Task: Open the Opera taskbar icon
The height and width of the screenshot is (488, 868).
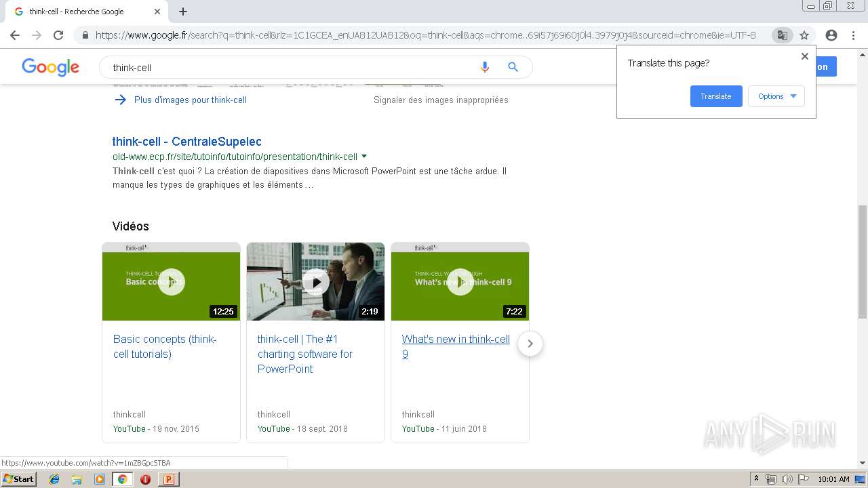Action: pos(145,479)
